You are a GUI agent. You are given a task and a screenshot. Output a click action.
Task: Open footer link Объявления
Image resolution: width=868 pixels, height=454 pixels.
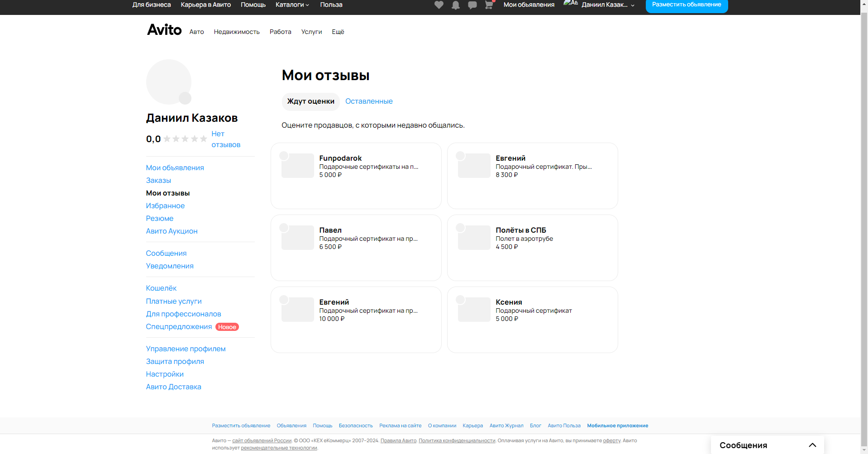[291, 425]
